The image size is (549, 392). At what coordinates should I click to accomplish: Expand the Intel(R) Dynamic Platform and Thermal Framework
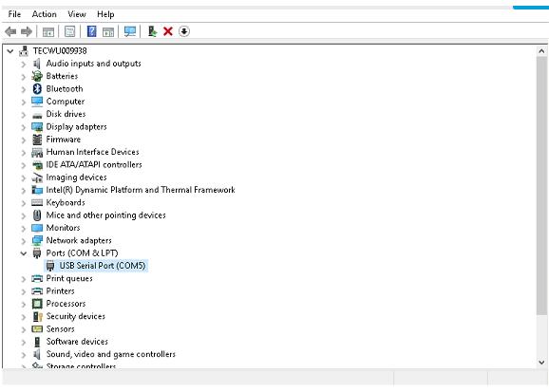[24, 191]
